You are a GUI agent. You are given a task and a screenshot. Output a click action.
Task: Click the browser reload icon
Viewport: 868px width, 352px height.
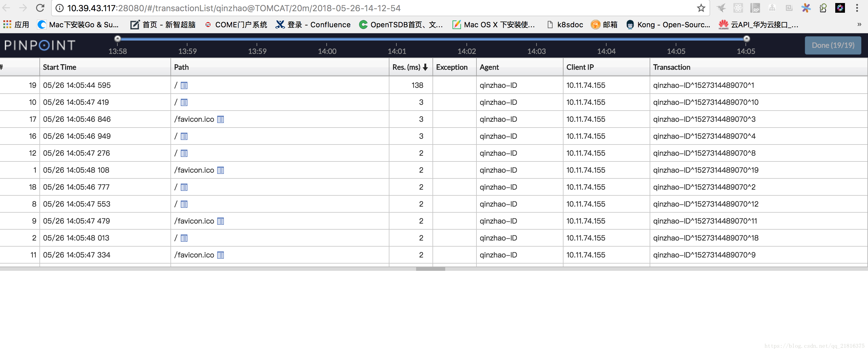(x=40, y=8)
